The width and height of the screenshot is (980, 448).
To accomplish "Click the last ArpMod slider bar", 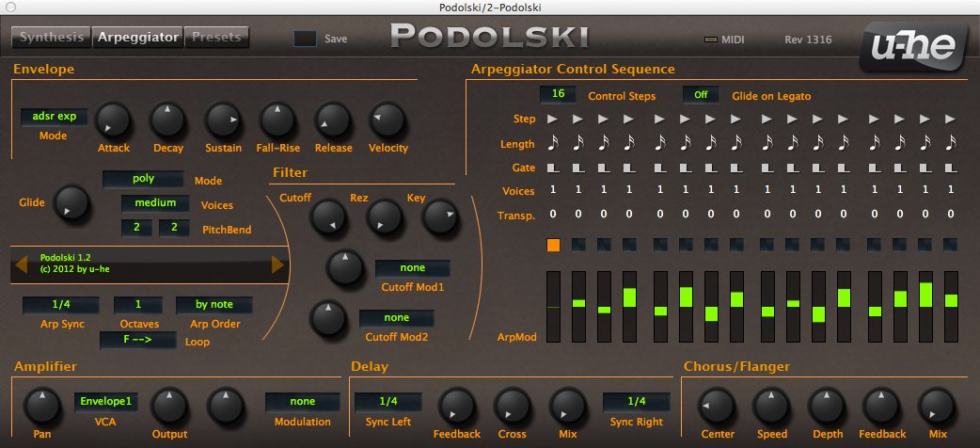I will (x=951, y=306).
